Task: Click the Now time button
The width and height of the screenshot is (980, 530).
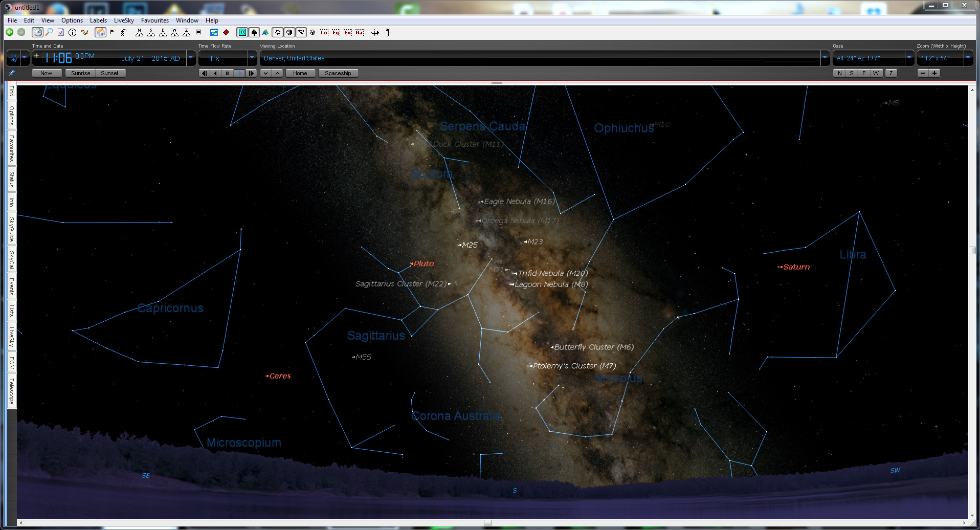Action: point(47,73)
